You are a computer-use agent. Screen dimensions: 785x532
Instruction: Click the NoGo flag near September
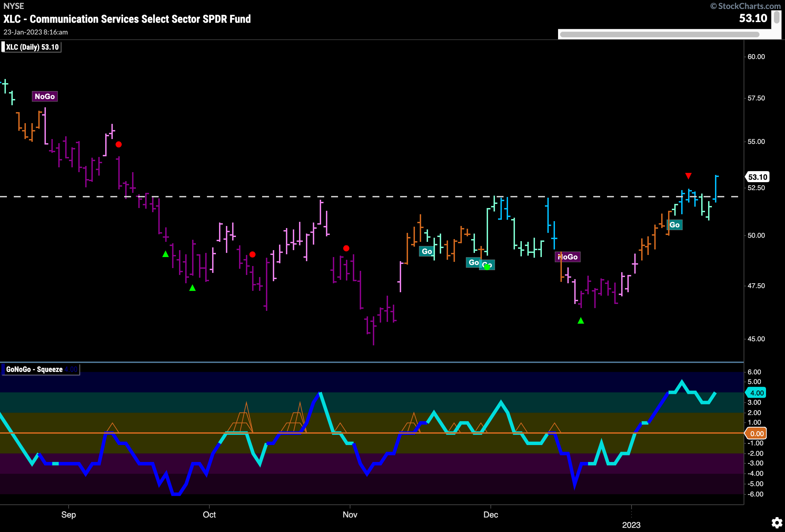[45, 96]
